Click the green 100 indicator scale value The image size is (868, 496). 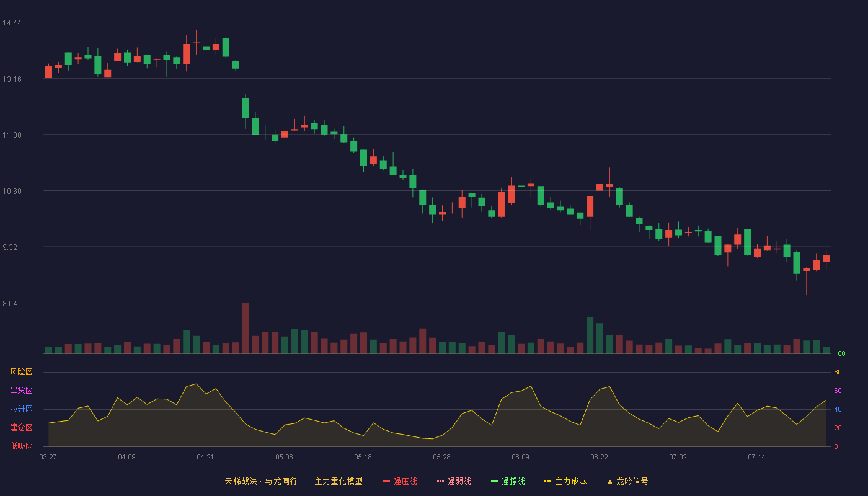[x=839, y=354]
